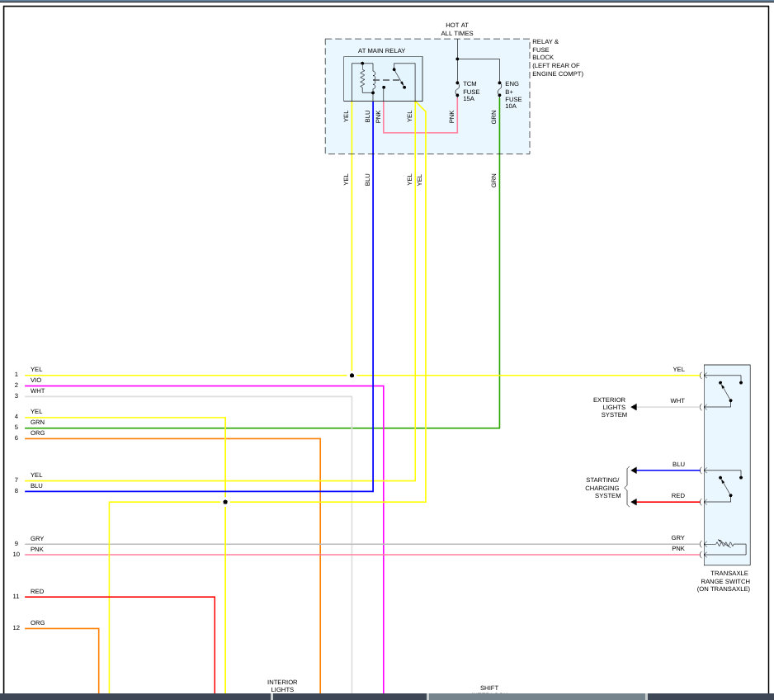
Task: Click the splice dot on wire 1 YEL
Action: [x=352, y=375]
